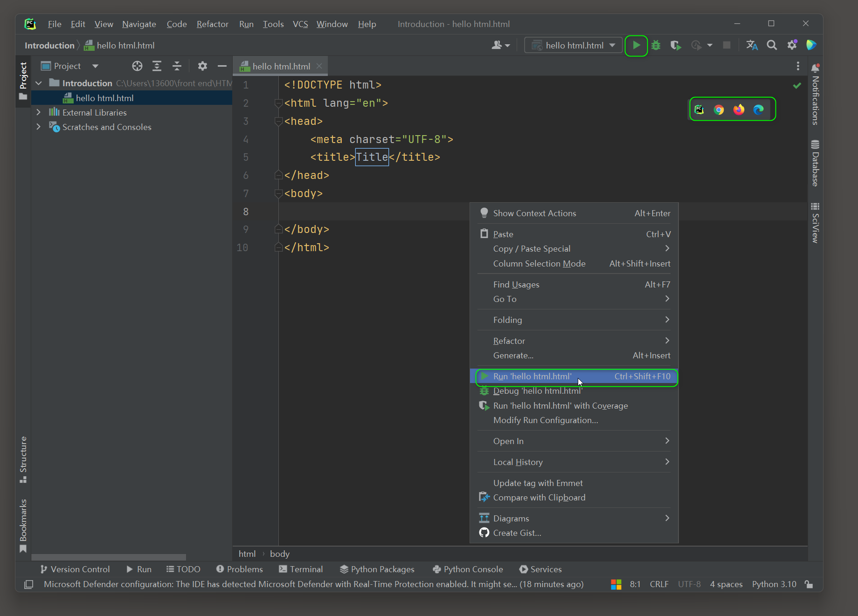Open the File menu
This screenshot has height=616, width=858.
point(55,24)
